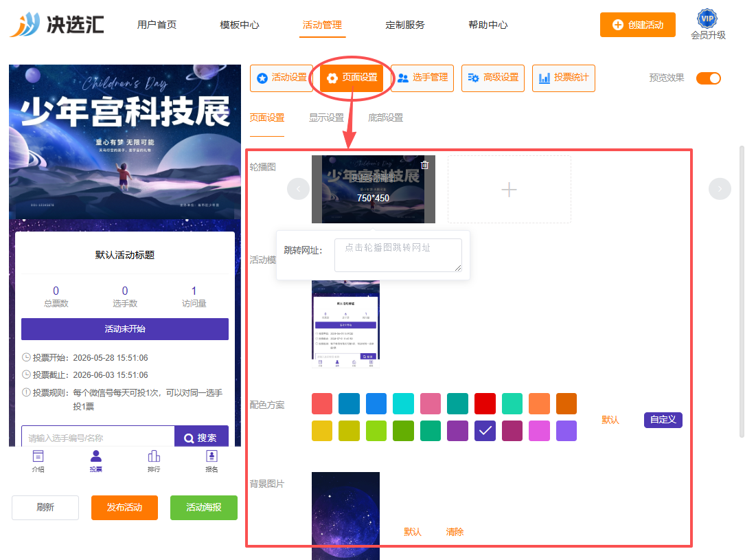Screen dimensions: 756x560
Task: Select the 介绍 icon in preview footer
Action: tap(38, 461)
